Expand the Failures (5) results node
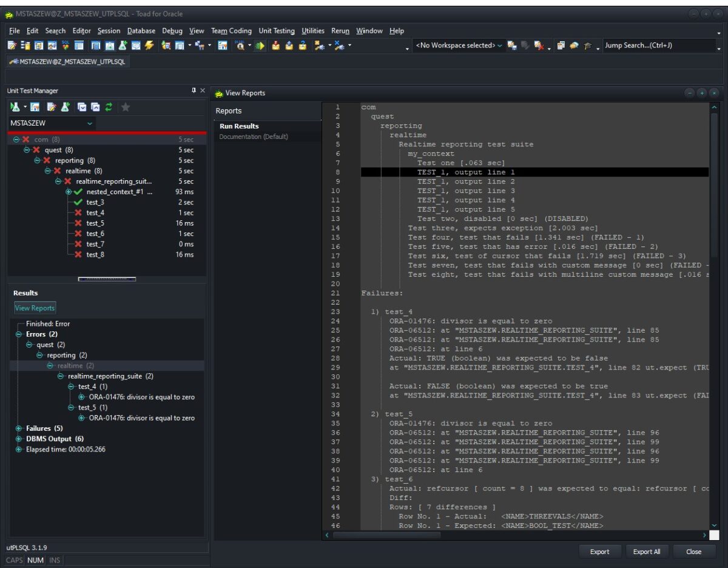 coord(19,428)
